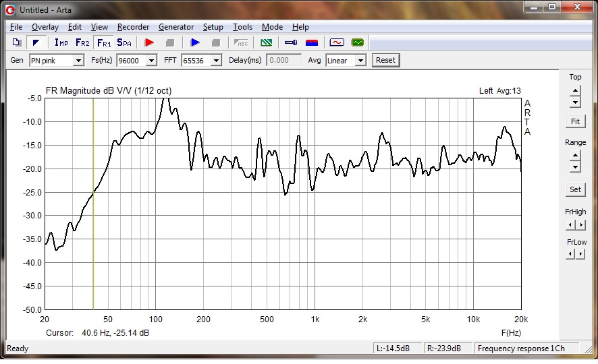Click the FR Magnitude dB V/V graph title
This screenshot has width=598, height=364.
tap(109, 90)
